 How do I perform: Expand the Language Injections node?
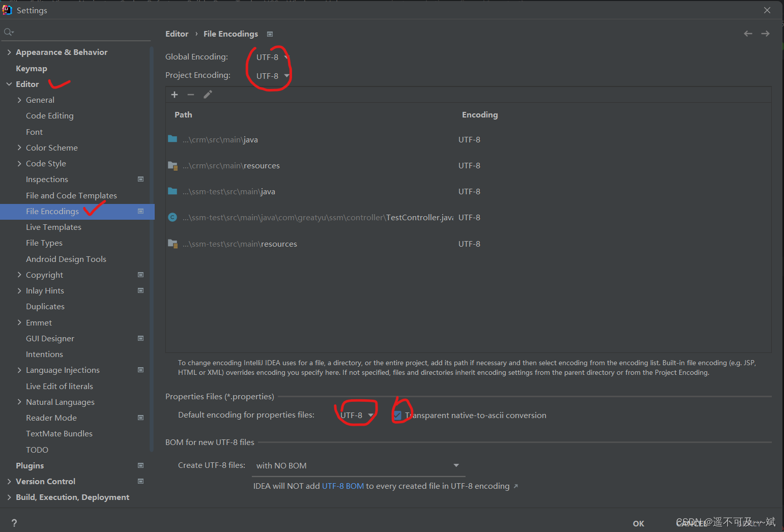19,370
